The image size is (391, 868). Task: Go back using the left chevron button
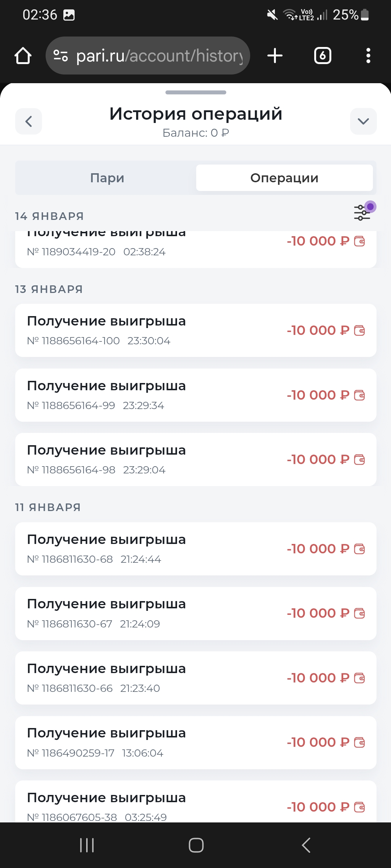(x=29, y=122)
